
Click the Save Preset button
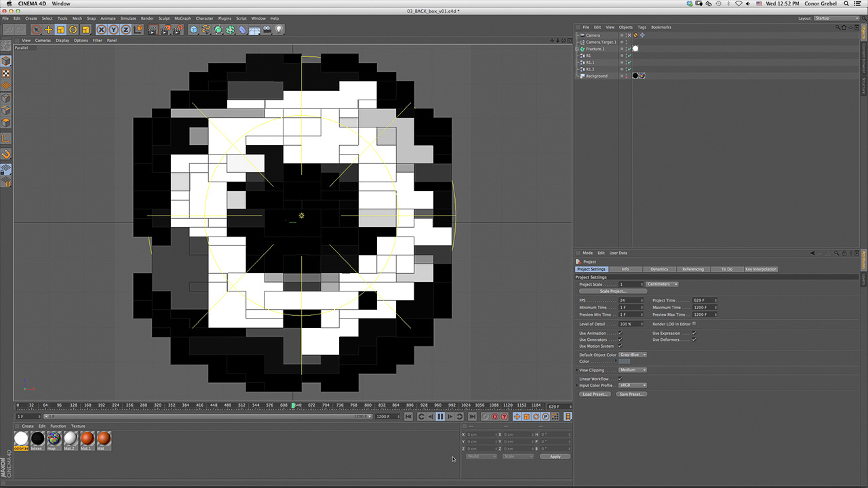[x=631, y=394]
